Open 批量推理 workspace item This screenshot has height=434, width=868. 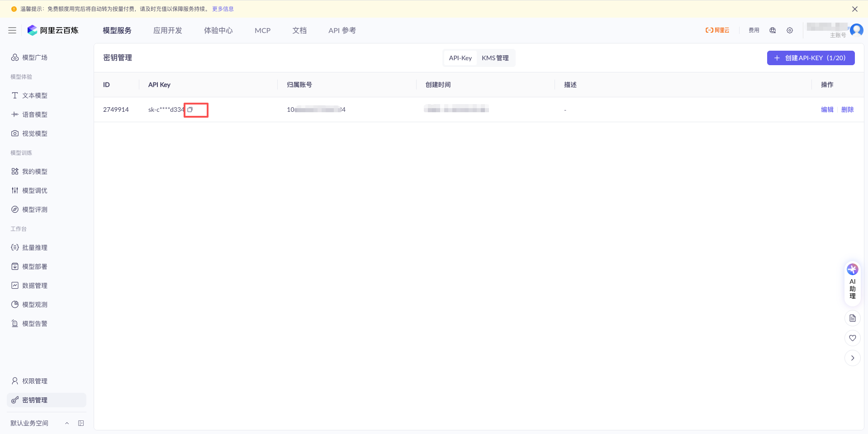[x=35, y=247]
